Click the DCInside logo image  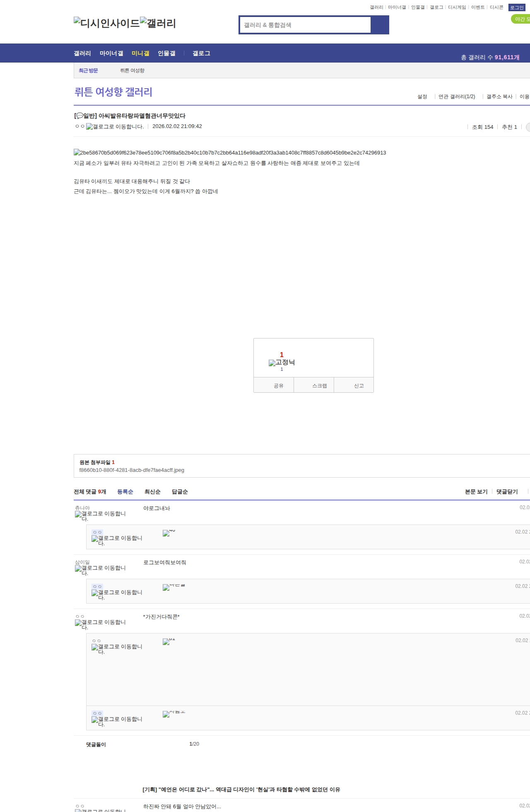106,23
